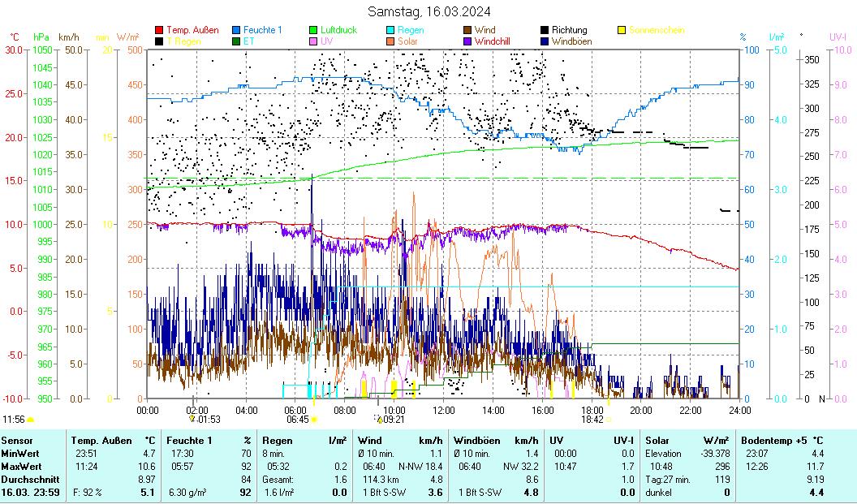
Task: Click the pink UV legend square
Action: click(x=313, y=41)
